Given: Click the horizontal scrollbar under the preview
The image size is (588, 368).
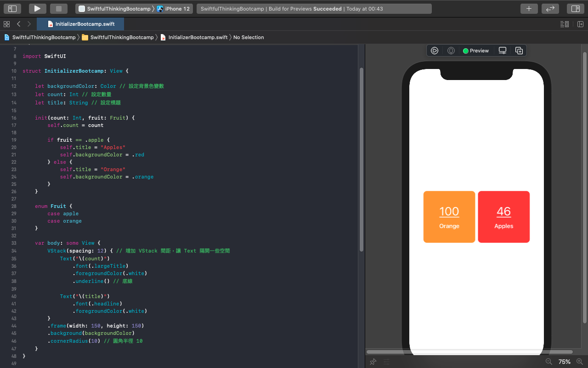Looking at the screenshot, I should pos(469,352).
